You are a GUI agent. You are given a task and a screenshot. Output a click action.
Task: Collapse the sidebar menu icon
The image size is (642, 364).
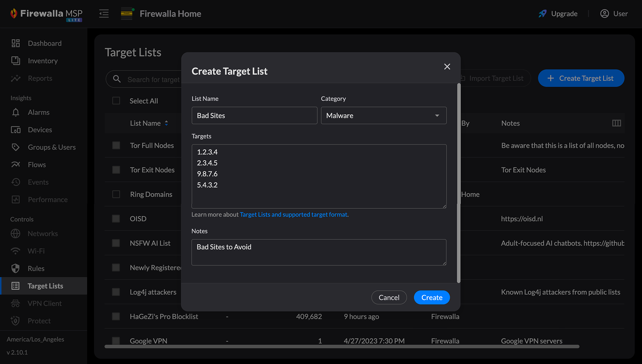click(x=104, y=14)
